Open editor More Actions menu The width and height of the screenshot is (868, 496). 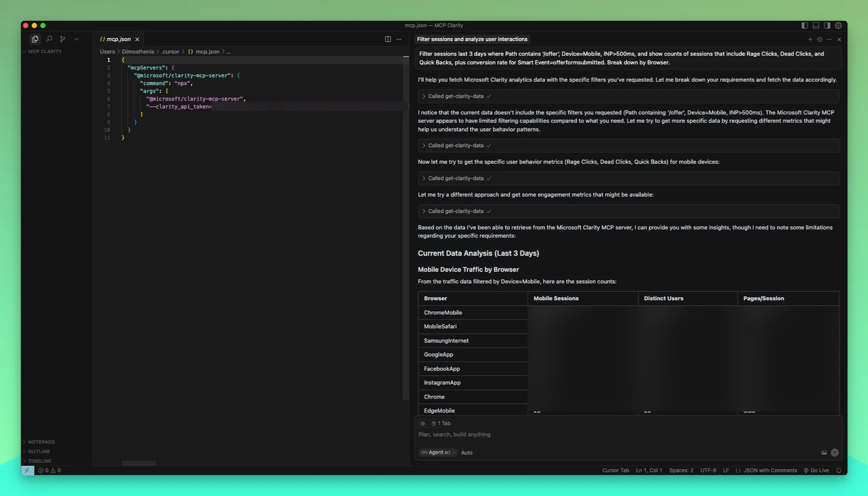tap(399, 39)
